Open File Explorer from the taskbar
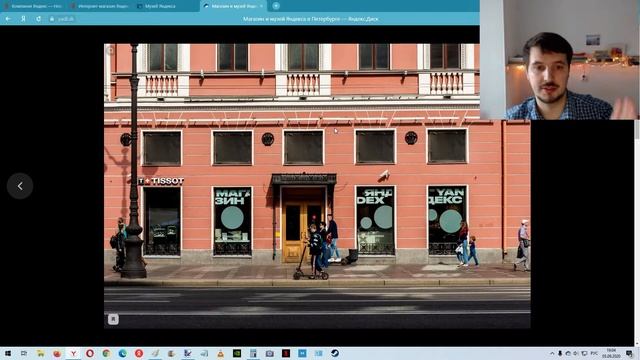640x360 pixels. click(x=40, y=353)
